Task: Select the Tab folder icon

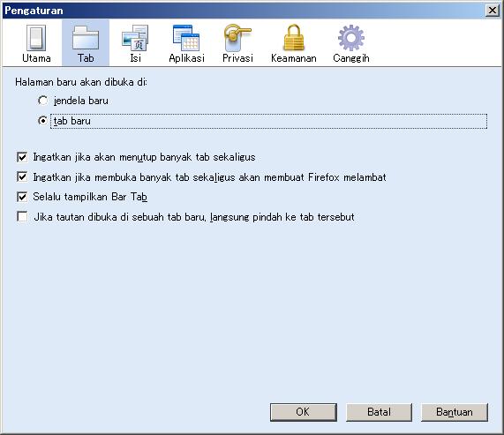Action: tap(86, 38)
